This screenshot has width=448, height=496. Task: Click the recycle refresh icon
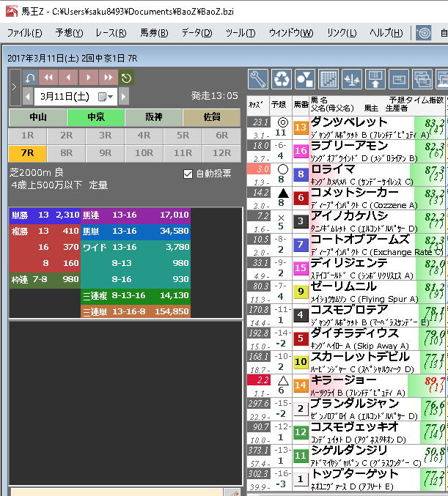pyautogui.click(x=282, y=79)
